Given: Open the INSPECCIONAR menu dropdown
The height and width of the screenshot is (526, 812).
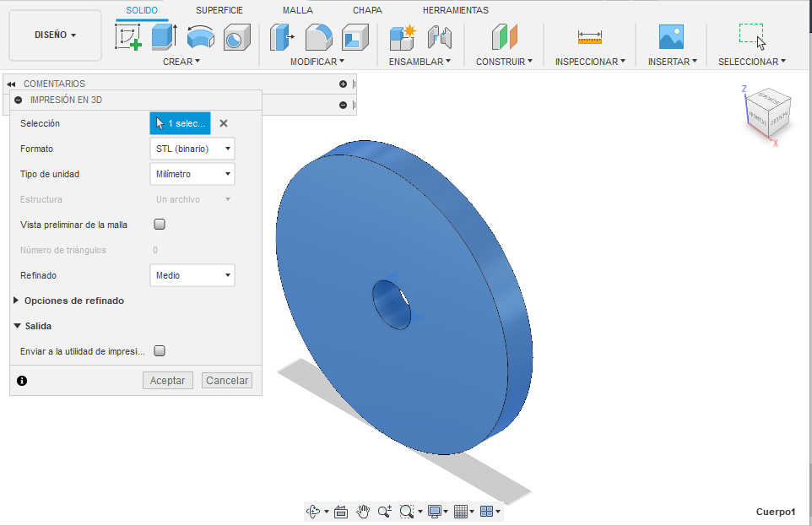Looking at the screenshot, I should (x=590, y=62).
